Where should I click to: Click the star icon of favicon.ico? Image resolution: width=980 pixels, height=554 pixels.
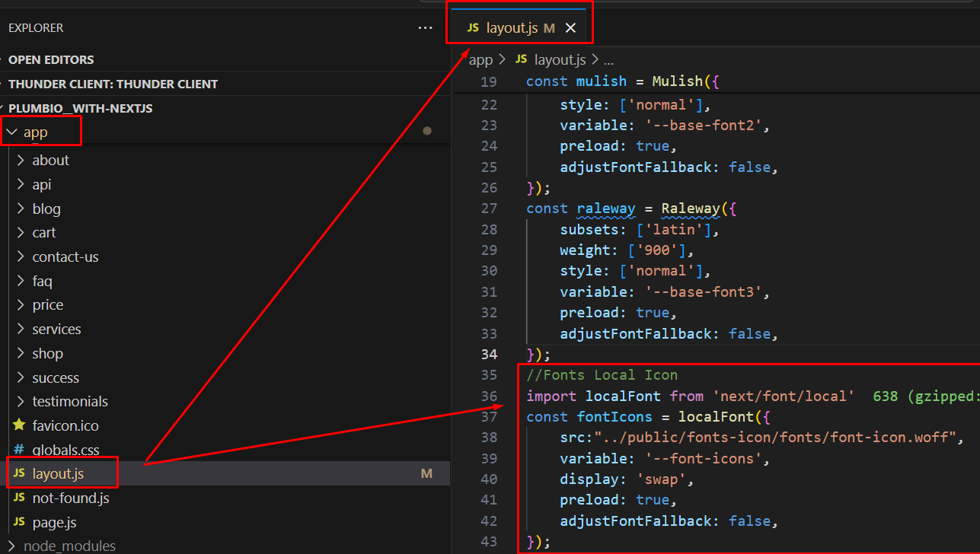tap(19, 425)
